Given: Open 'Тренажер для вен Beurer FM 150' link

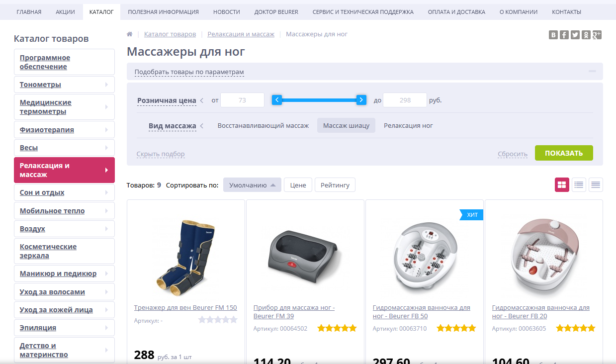Looking at the screenshot, I should [185, 308].
